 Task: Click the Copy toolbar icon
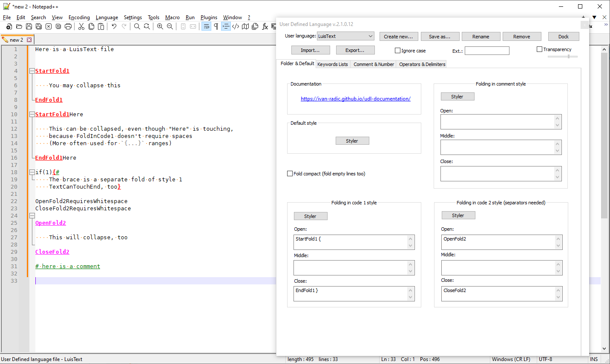coord(91,26)
